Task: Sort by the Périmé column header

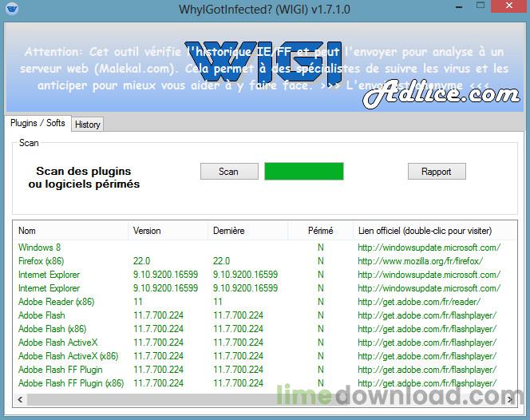Action: [321, 231]
